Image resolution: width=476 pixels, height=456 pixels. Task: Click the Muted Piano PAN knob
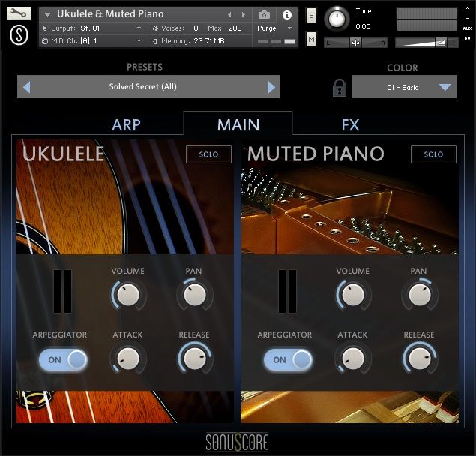pyautogui.click(x=420, y=295)
